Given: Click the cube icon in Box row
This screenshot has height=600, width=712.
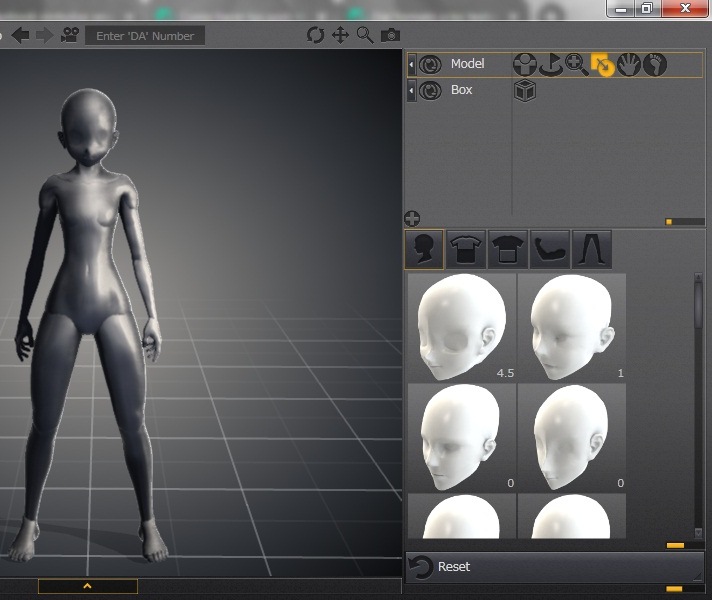Looking at the screenshot, I should (x=525, y=91).
